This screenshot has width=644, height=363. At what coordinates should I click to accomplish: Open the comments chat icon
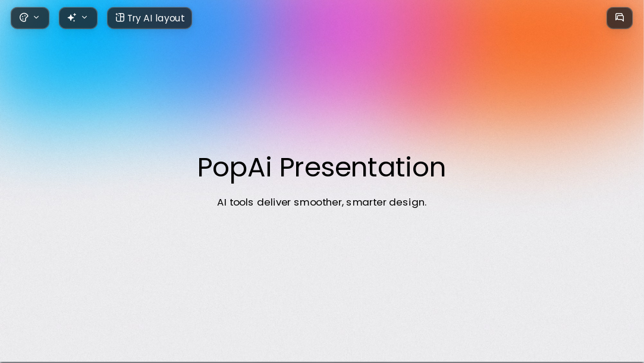pos(620,18)
